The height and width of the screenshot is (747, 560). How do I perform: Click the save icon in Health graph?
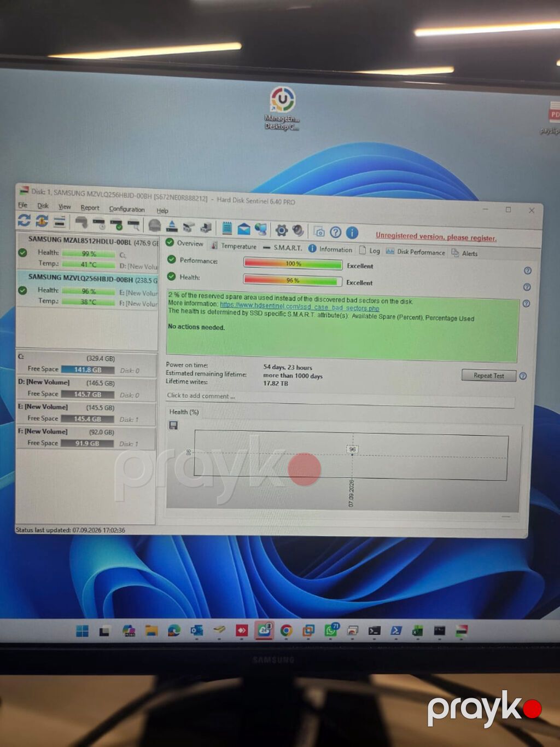coord(173,425)
